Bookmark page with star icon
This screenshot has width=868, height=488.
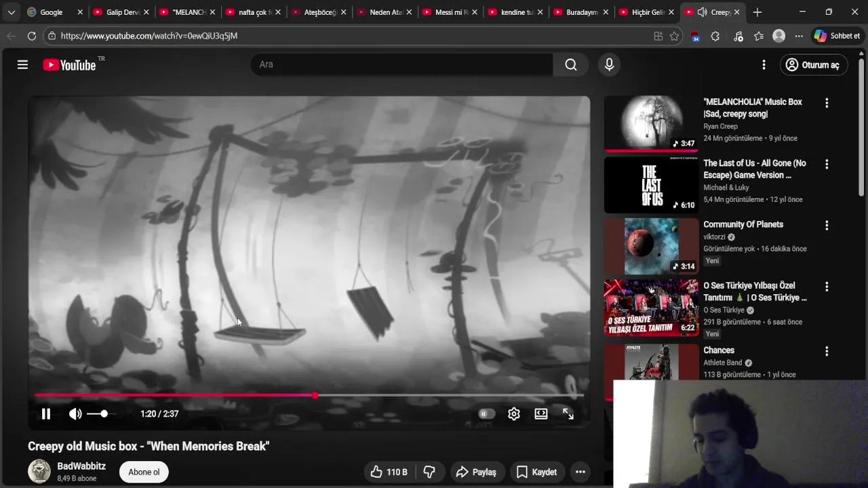click(x=674, y=36)
